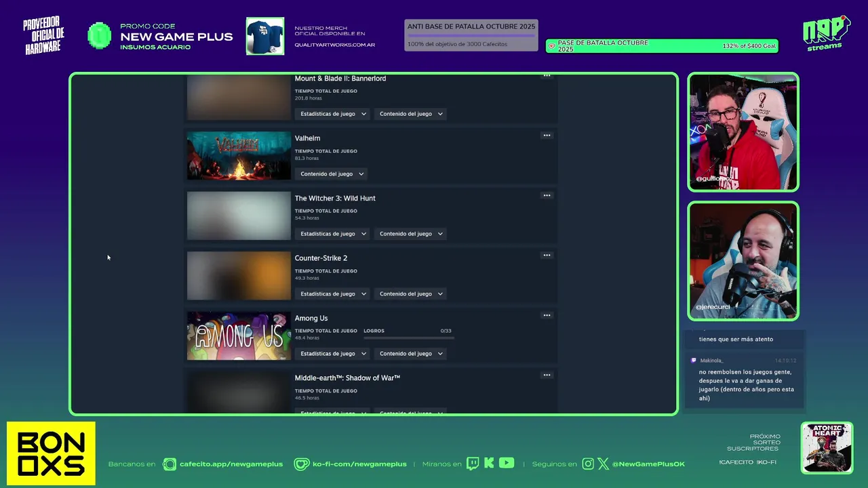Open the three-dot menu for Mount & Blade II: Bannerlord
This screenshot has width=868, height=488.
point(547,76)
